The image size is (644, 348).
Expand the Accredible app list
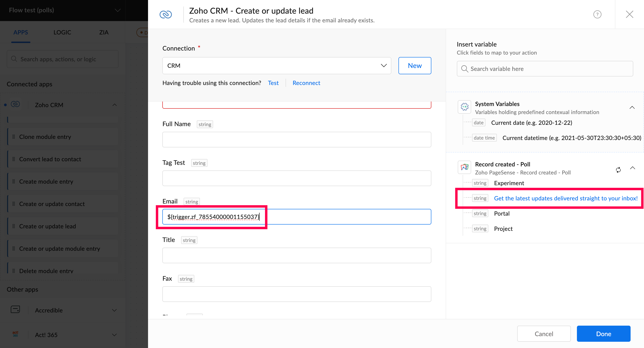(x=114, y=310)
